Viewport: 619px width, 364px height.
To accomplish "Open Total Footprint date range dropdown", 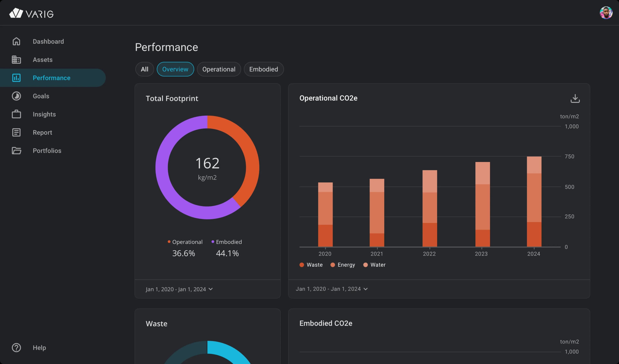I will click(x=179, y=289).
